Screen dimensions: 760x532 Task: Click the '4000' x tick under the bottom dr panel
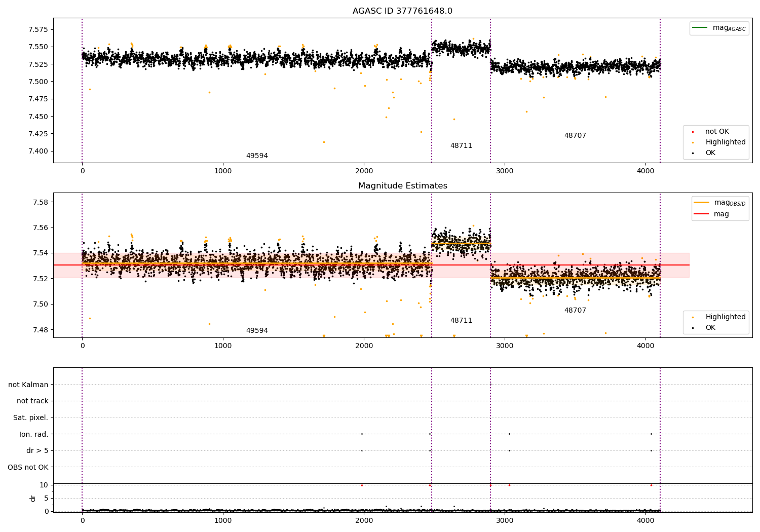(x=645, y=521)
